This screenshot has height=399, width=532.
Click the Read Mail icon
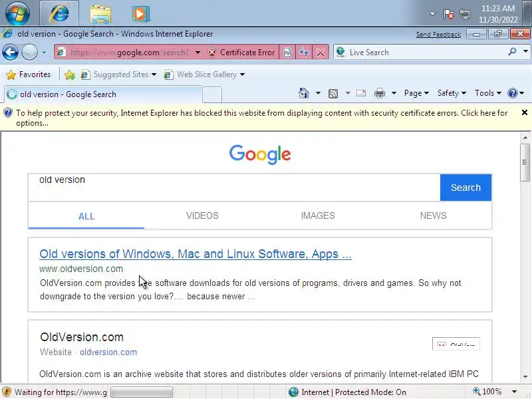coord(361,93)
